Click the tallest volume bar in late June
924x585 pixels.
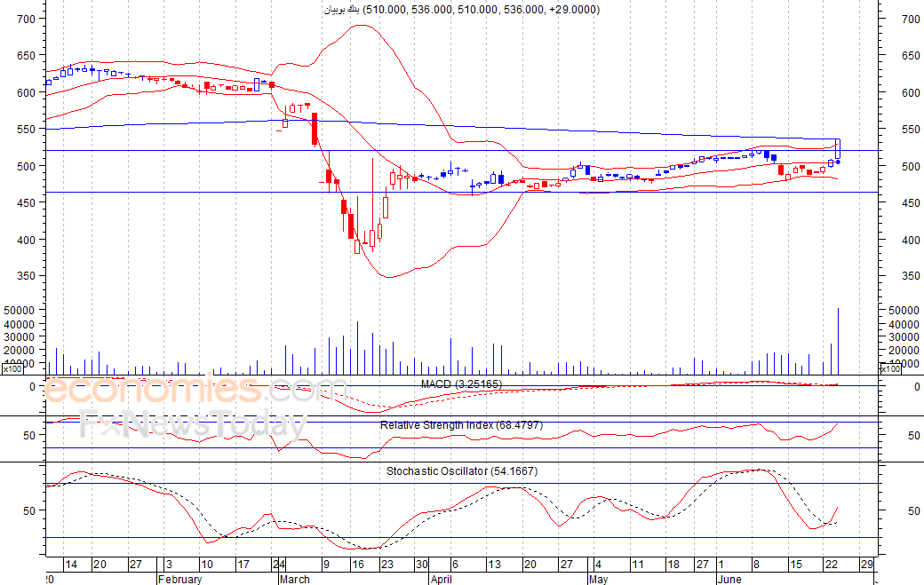[838, 342]
